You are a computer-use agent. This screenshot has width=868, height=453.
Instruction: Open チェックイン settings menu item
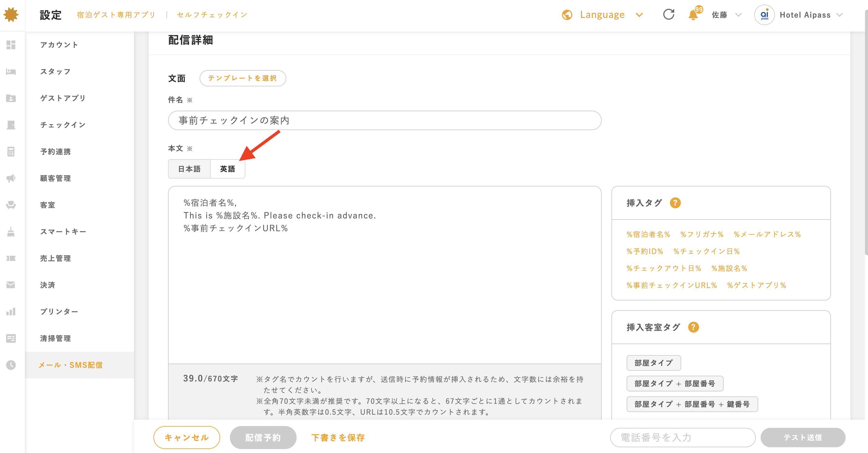(x=63, y=125)
